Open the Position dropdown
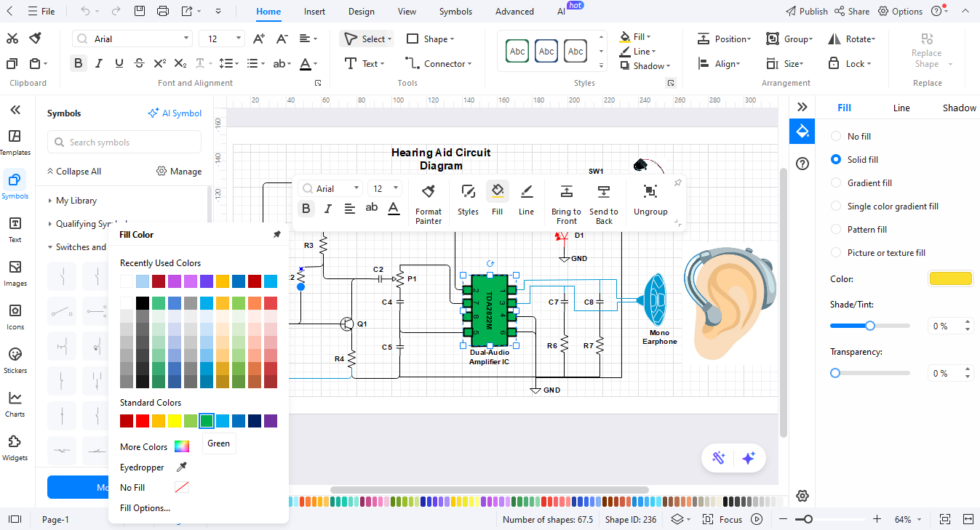The image size is (980, 530). pyautogui.click(x=723, y=39)
